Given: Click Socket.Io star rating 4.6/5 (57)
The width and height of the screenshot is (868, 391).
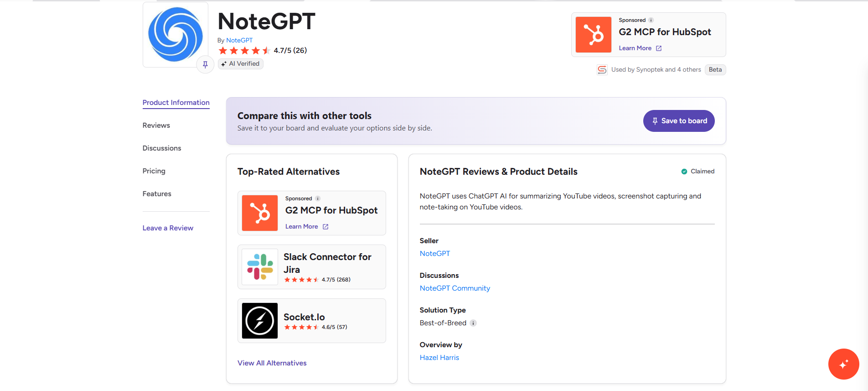Looking at the screenshot, I should pos(315,327).
